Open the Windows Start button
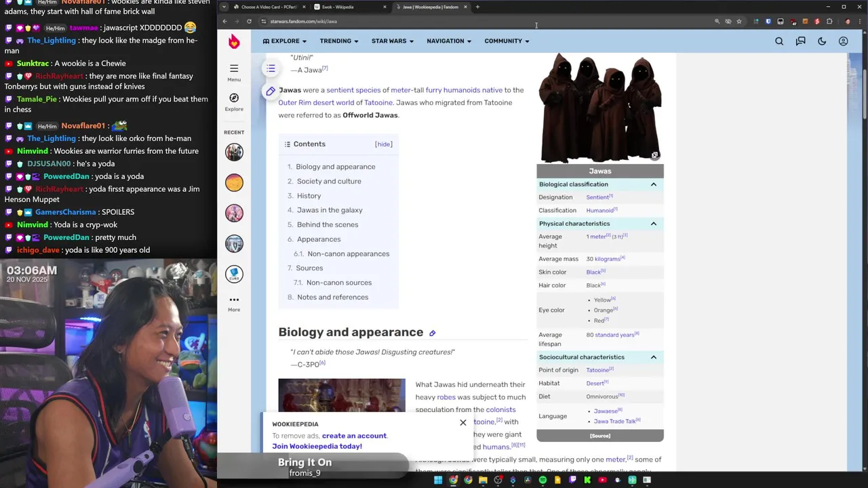868x488 pixels. point(438,480)
